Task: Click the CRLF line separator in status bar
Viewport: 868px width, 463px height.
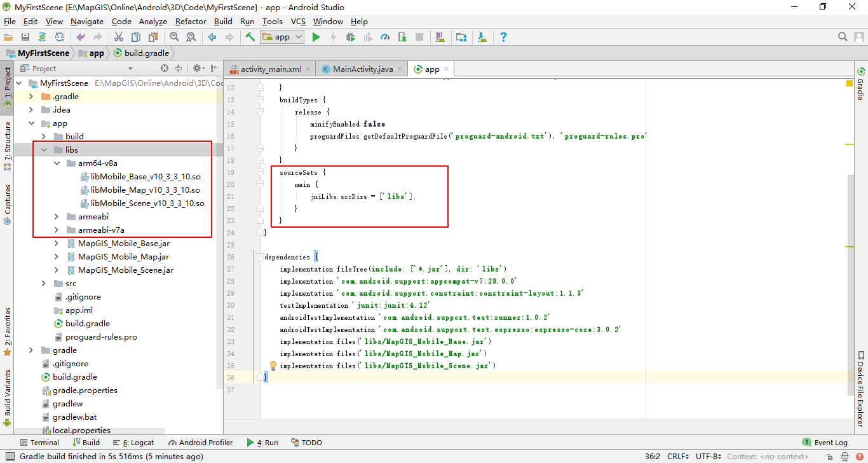Action: 678,456
